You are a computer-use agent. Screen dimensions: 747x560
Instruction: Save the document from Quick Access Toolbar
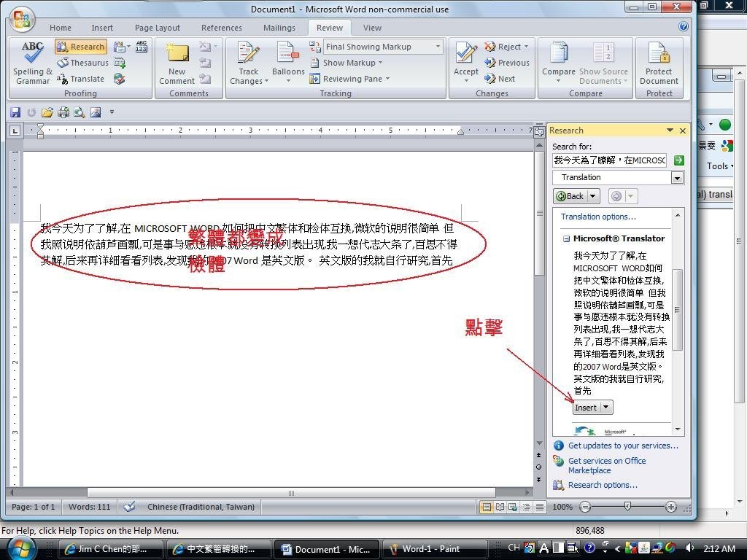[x=15, y=112]
